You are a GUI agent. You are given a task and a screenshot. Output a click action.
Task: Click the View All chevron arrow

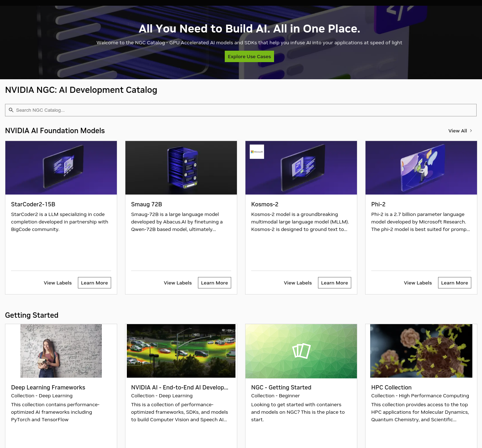471,131
